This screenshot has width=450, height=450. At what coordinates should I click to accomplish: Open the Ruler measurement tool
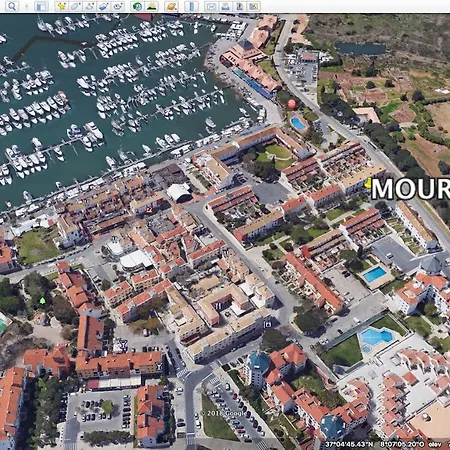pos(191,6)
